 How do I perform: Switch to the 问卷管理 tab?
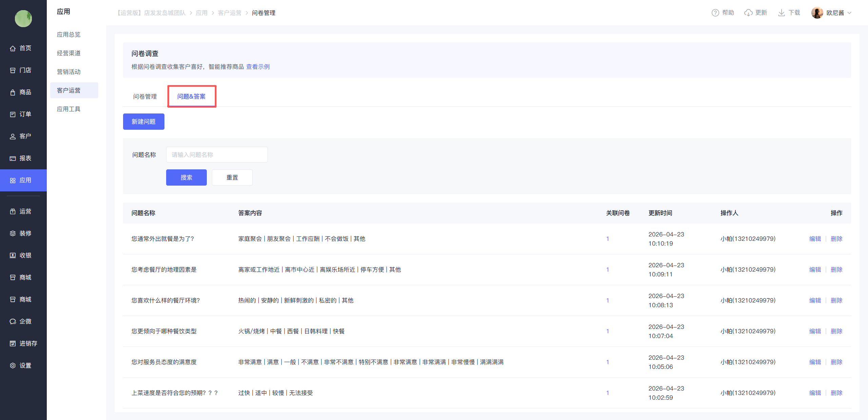click(x=145, y=97)
